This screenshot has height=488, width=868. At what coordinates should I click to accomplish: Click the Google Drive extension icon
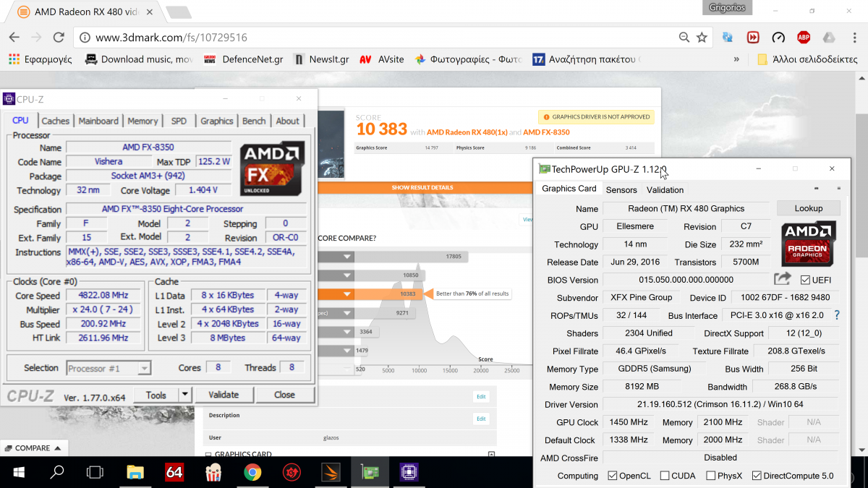829,38
